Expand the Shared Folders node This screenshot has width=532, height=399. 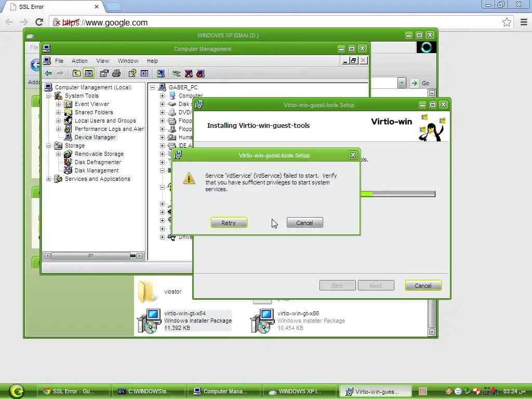click(58, 112)
